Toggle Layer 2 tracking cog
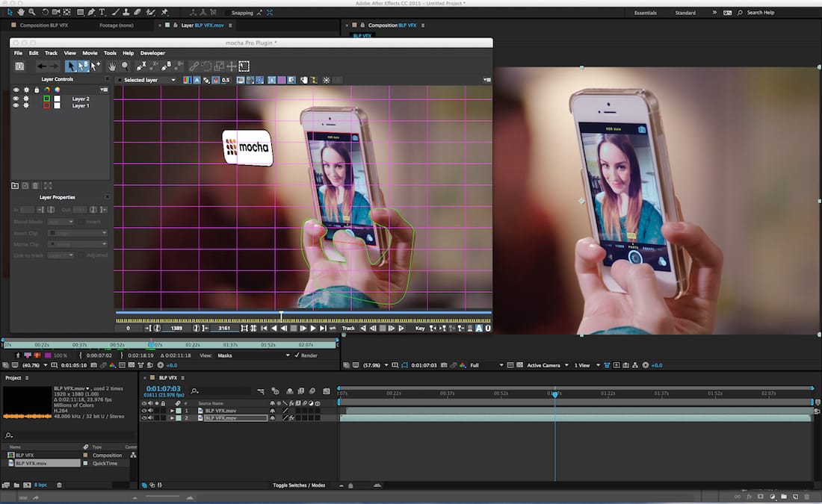The width and height of the screenshot is (822, 504). click(x=25, y=99)
